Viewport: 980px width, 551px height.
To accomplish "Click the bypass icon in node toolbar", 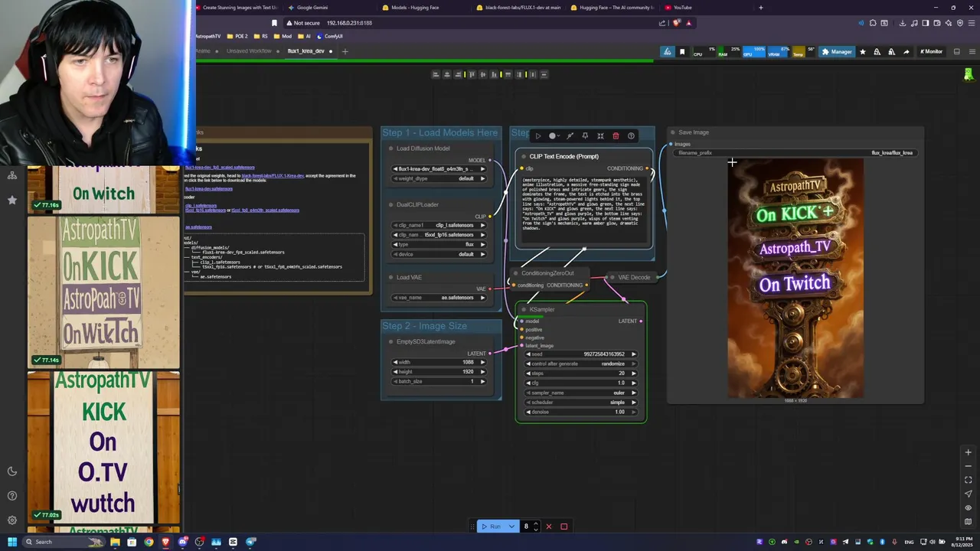I will (570, 136).
